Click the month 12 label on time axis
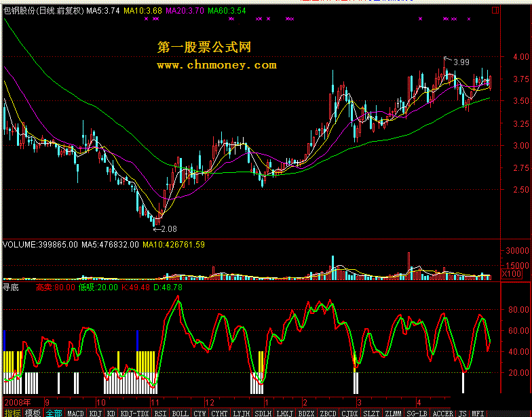 (210, 403)
